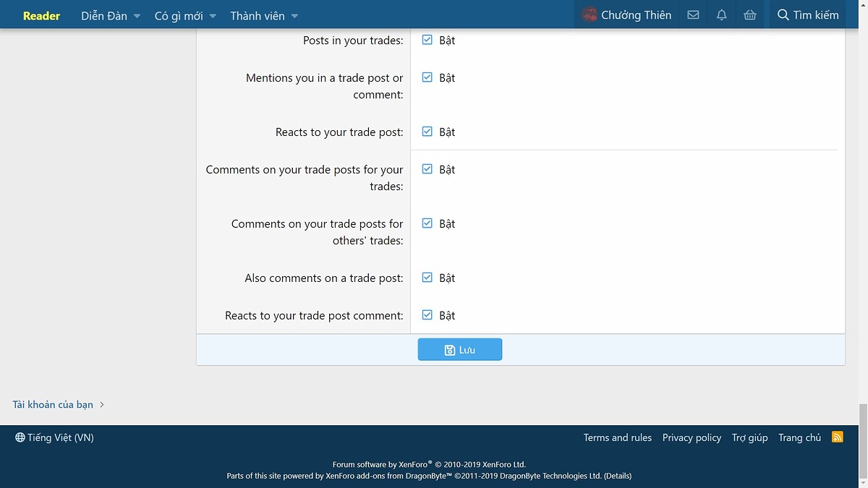Expand the Diễn Đàn dropdown arrow
The image size is (868, 488).
pos(137,16)
